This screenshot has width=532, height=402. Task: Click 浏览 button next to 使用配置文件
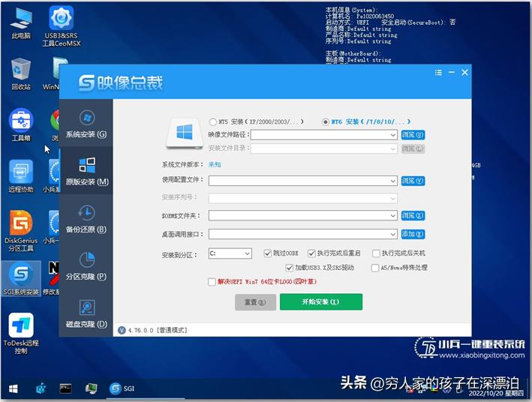coord(413,181)
